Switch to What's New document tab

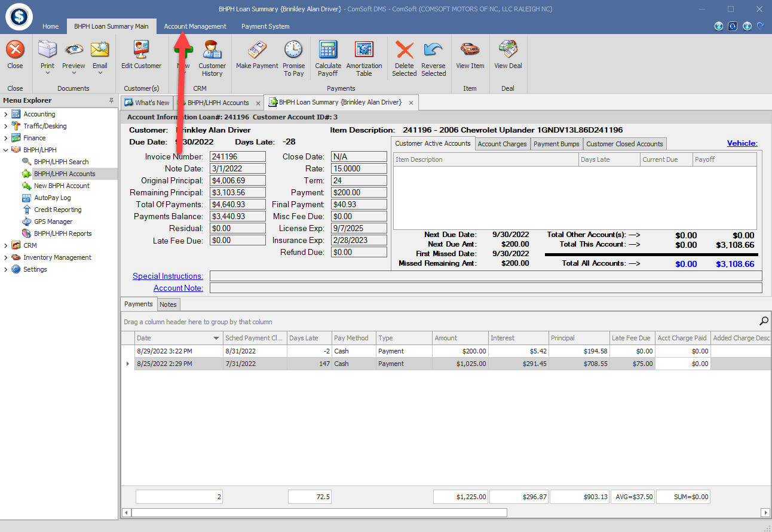147,103
